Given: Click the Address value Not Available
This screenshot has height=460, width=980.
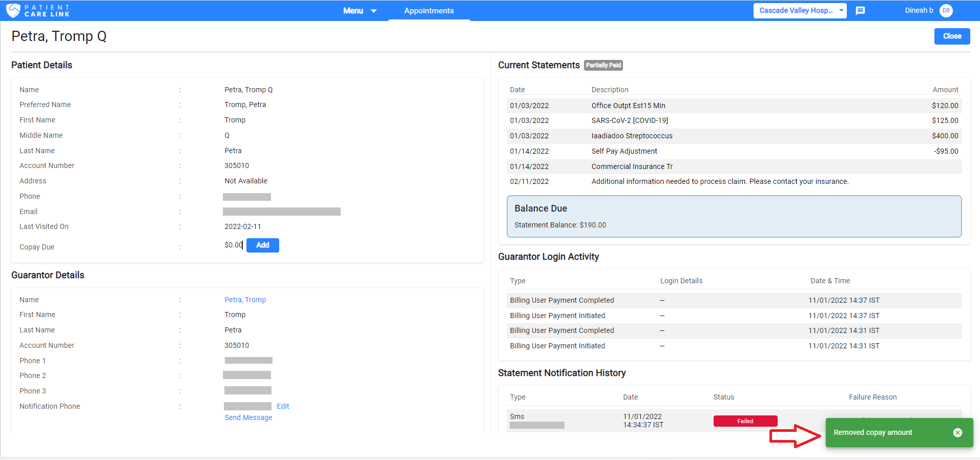Looking at the screenshot, I should coord(246,181).
